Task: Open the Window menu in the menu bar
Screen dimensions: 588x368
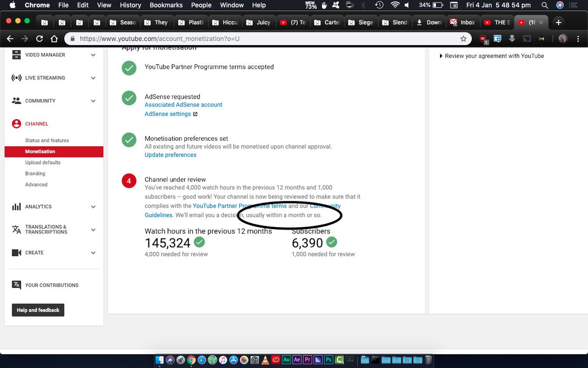Action: click(232, 5)
